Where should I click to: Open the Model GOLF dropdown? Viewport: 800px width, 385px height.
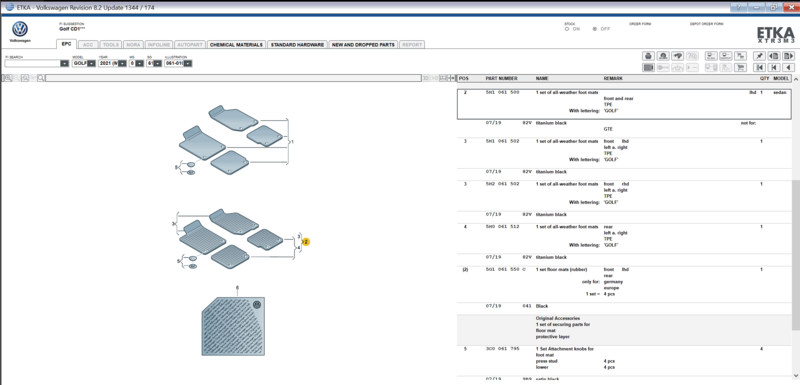(x=91, y=63)
